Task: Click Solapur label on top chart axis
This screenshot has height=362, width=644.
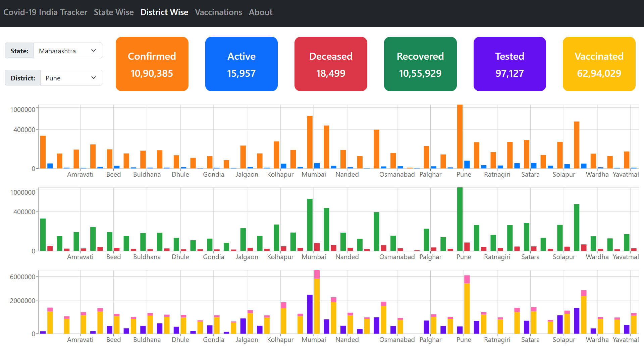Action: (563, 174)
